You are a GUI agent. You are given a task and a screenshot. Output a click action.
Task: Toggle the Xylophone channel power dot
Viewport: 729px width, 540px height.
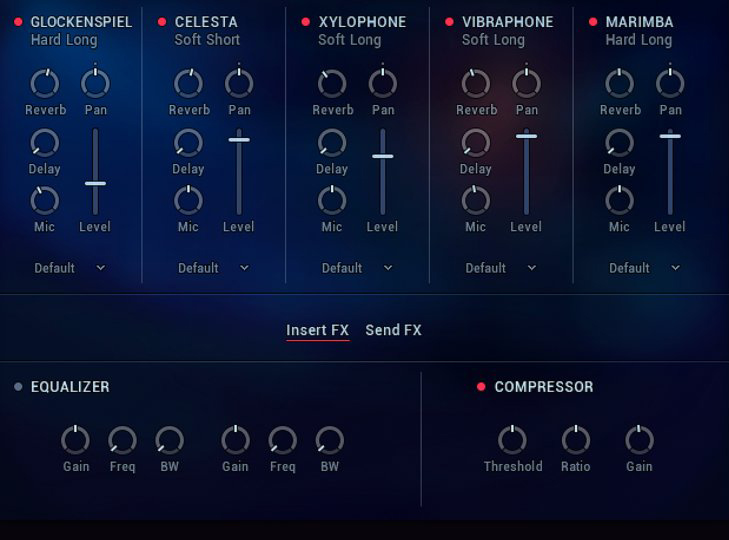pos(305,22)
